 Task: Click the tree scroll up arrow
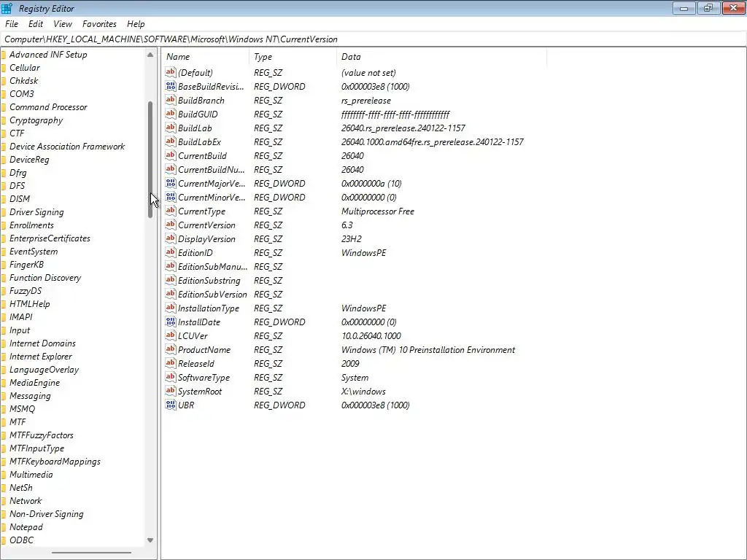click(x=150, y=54)
